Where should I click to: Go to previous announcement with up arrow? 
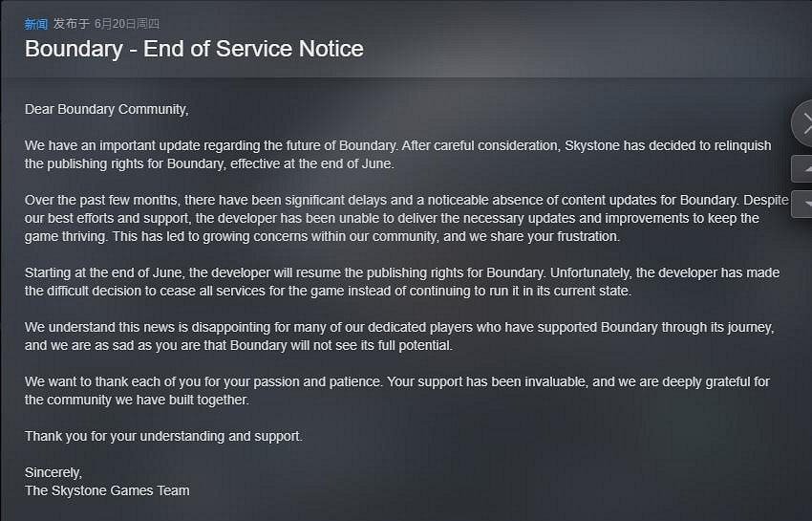coord(802,168)
